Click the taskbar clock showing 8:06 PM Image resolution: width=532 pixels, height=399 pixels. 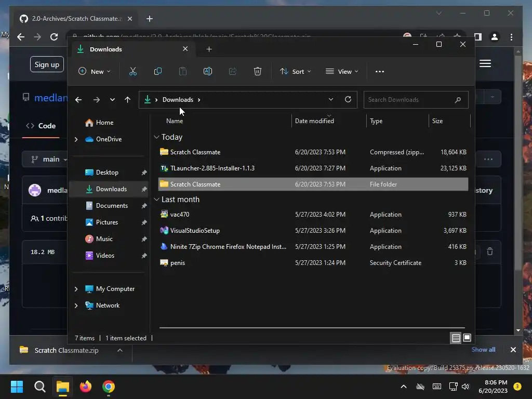493,387
